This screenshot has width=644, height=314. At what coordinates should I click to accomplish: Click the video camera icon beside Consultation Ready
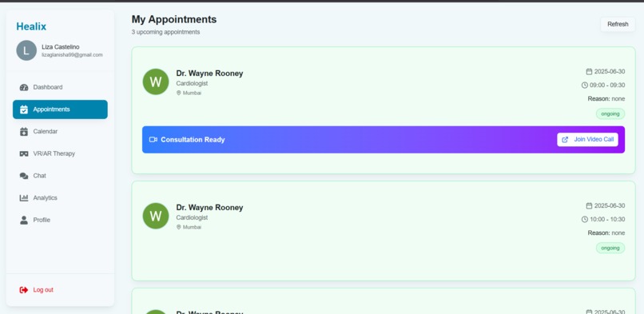[153, 140]
